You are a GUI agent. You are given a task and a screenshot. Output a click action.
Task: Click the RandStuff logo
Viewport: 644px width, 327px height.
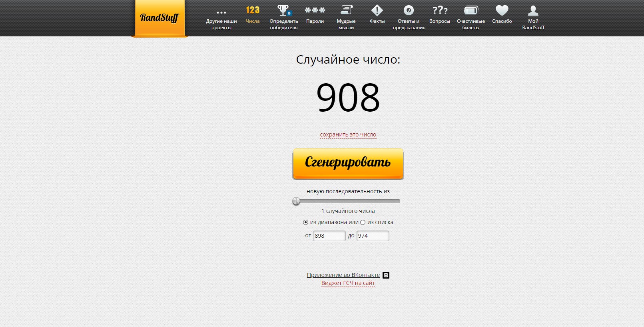click(160, 18)
